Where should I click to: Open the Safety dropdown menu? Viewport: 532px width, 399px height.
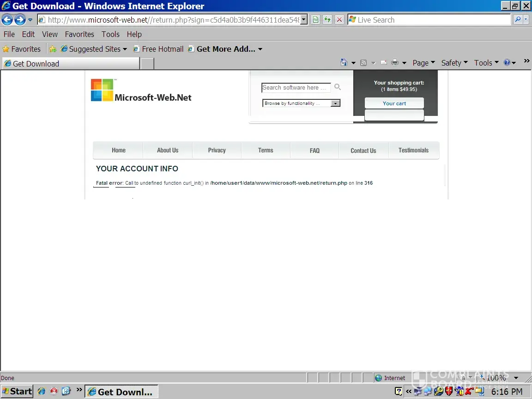tap(454, 63)
